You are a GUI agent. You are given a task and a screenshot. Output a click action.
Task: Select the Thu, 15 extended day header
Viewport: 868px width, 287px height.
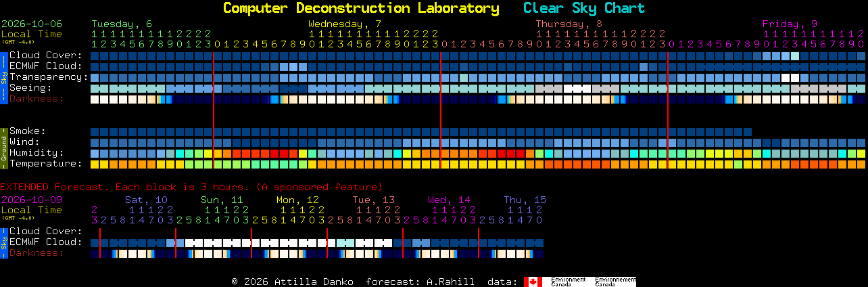(525, 200)
